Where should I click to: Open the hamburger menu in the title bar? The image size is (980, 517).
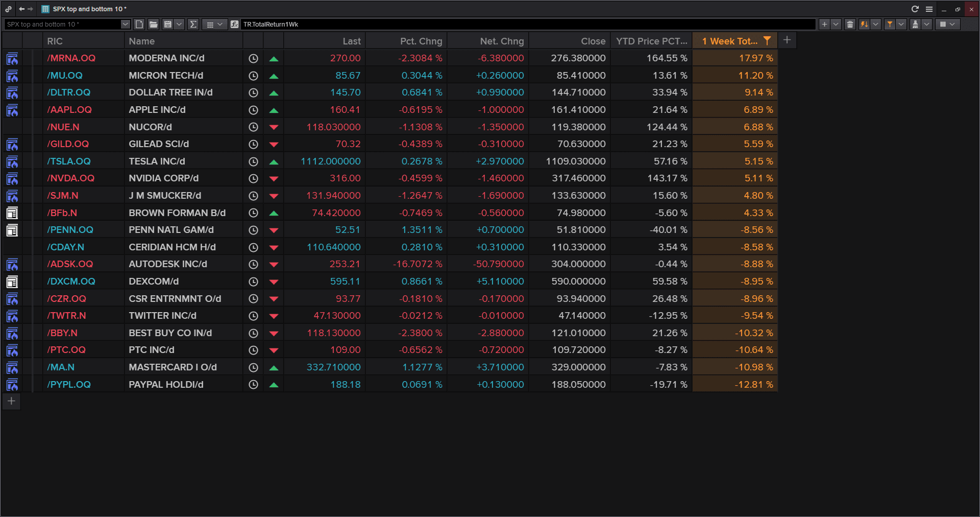click(929, 9)
